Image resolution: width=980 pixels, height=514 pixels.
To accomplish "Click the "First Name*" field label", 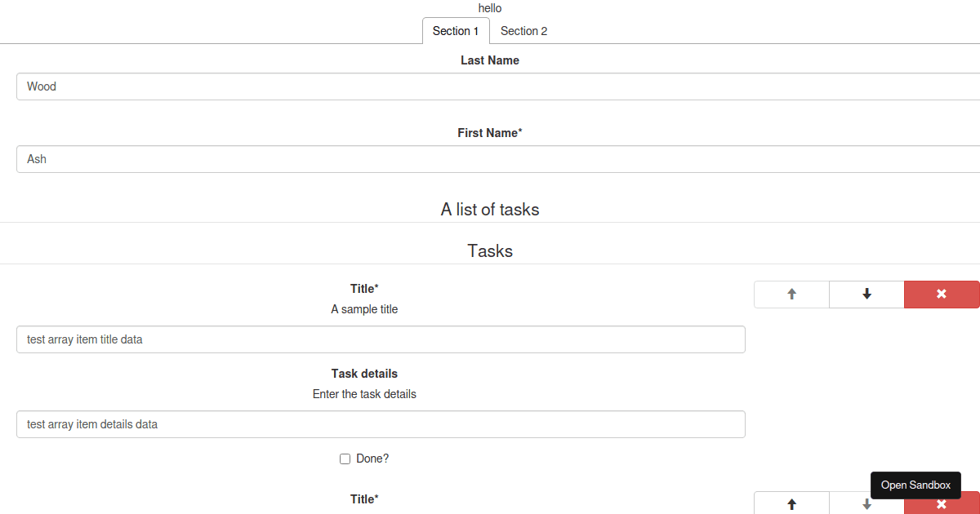I will [489, 132].
